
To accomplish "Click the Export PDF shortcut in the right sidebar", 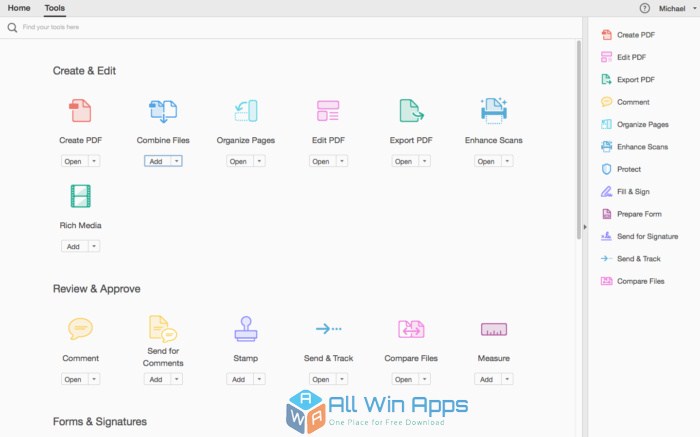I will [628, 79].
